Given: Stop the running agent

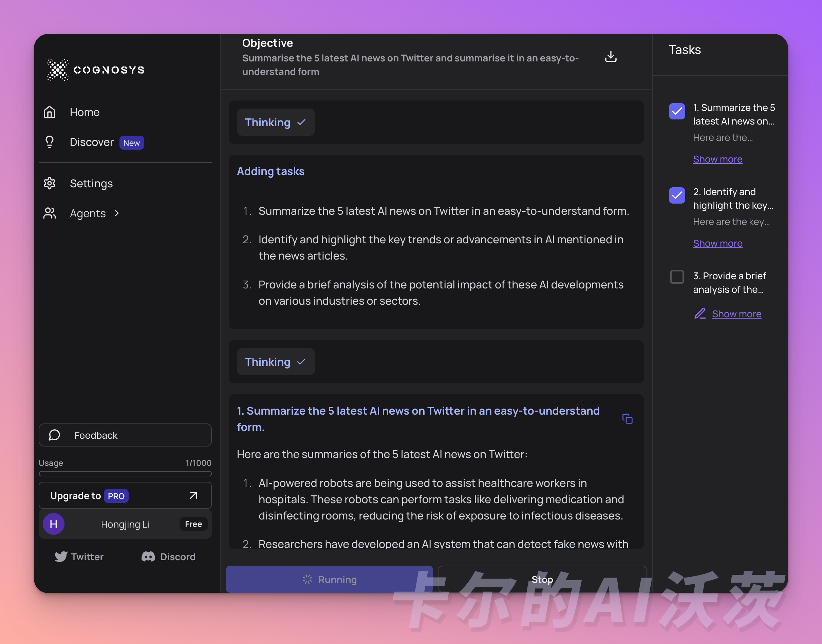Looking at the screenshot, I should (542, 579).
